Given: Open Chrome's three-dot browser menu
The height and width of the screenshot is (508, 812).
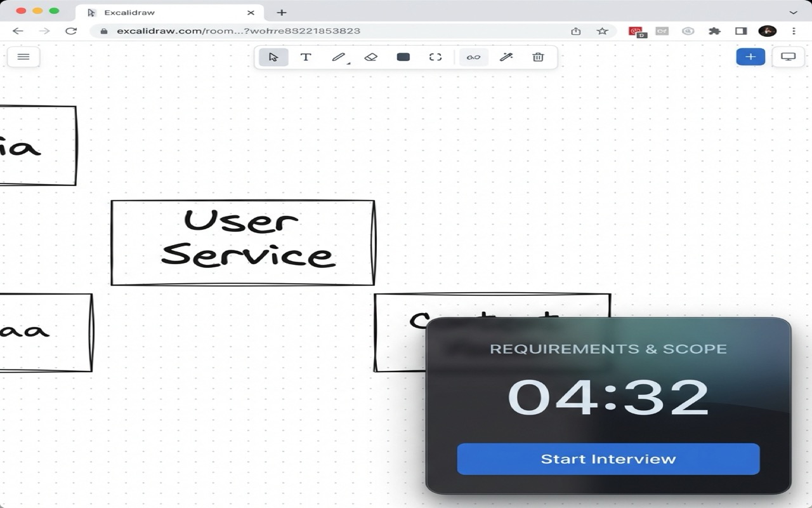Looking at the screenshot, I should 794,30.
